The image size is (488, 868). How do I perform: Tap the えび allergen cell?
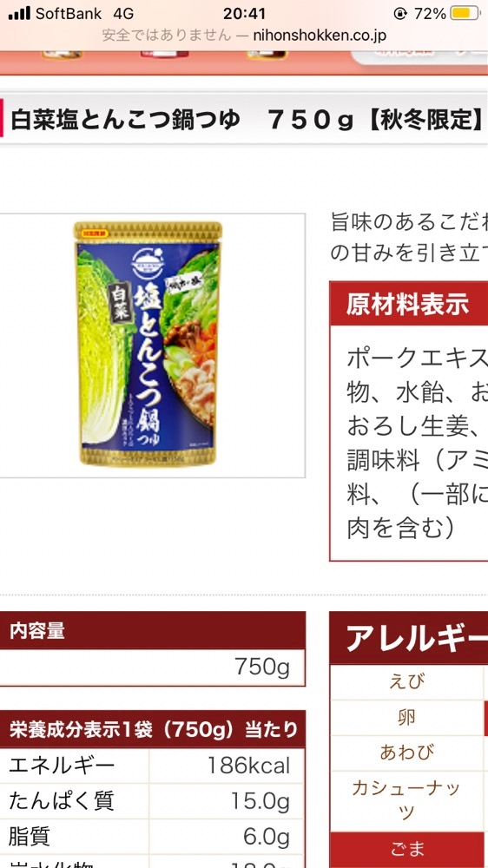(x=407, y=682)
